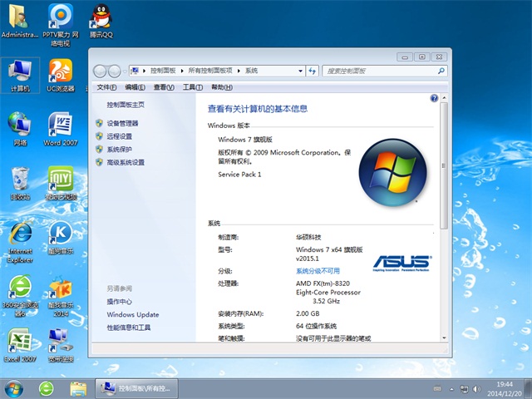
Task: Open the Start menu orb
Action: (14, 387)
